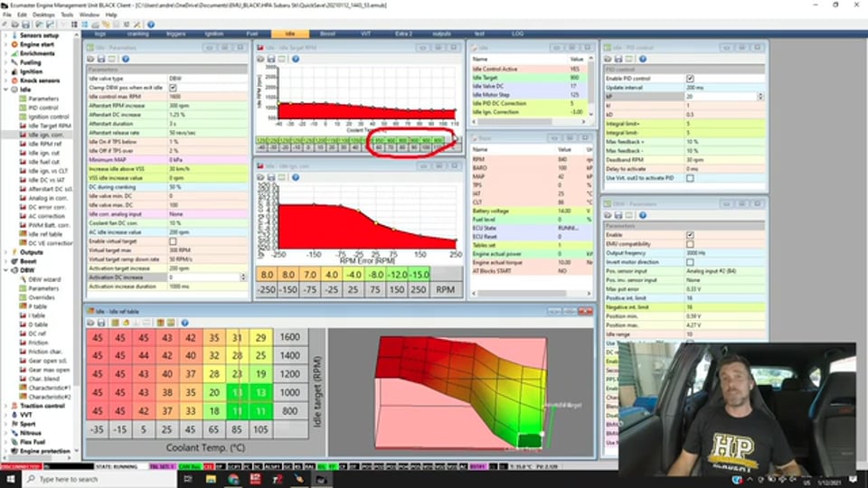Expand Fueling tree node
Screen dimensions: 868x488
(x=6, y=62)
